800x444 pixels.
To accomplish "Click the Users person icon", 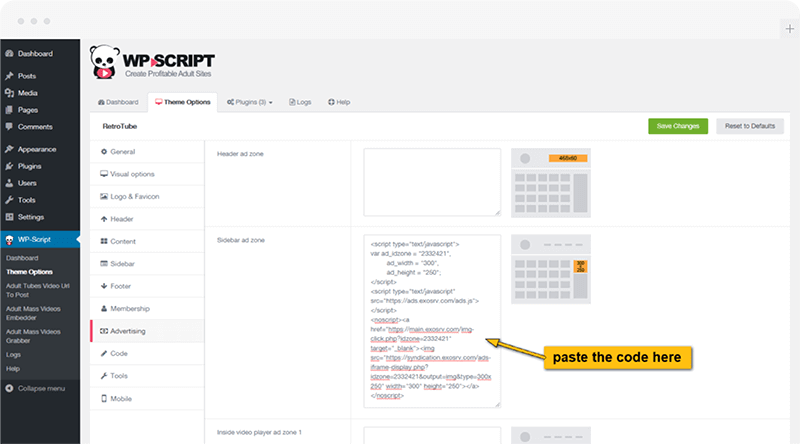I will 9,183.
